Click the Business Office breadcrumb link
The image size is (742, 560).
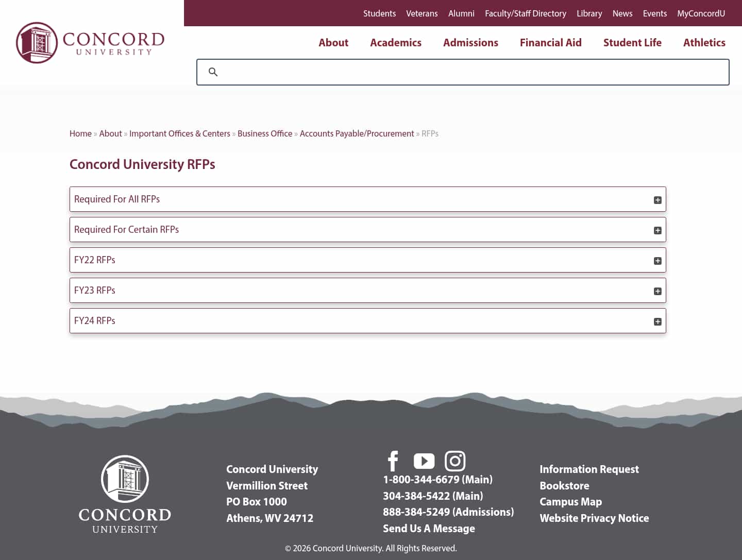click(x=264, y=133)
